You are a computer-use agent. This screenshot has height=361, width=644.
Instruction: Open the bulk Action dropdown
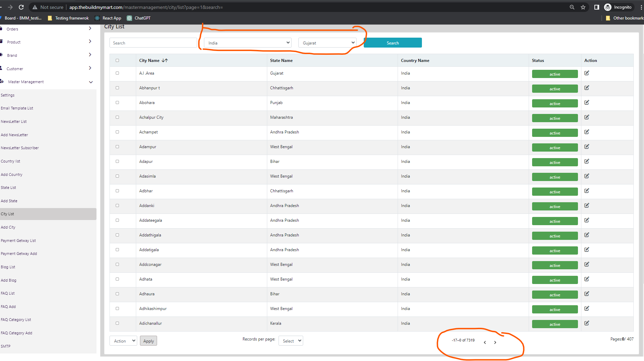[x=123, y=341]
